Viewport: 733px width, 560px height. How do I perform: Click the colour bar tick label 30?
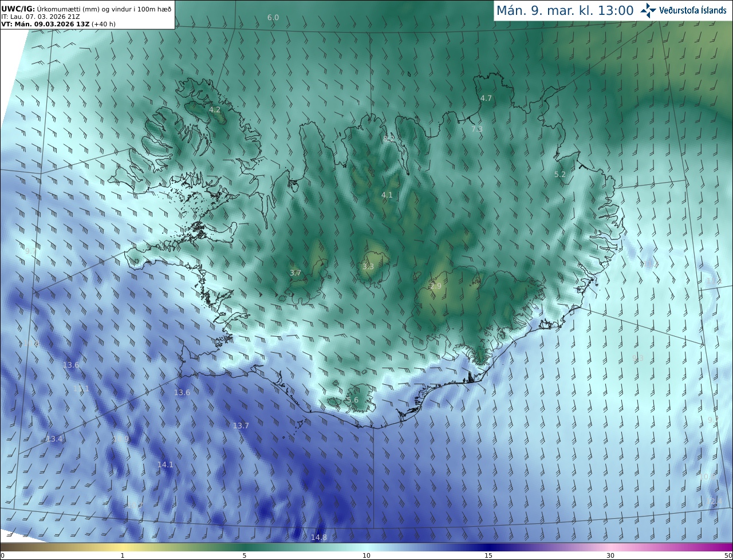(x=610, y=556)
